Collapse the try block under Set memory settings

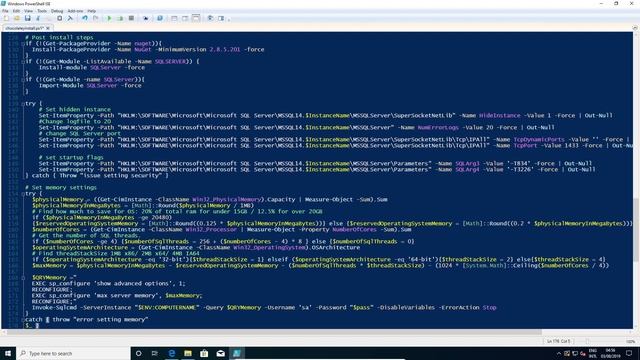[23, 194]
